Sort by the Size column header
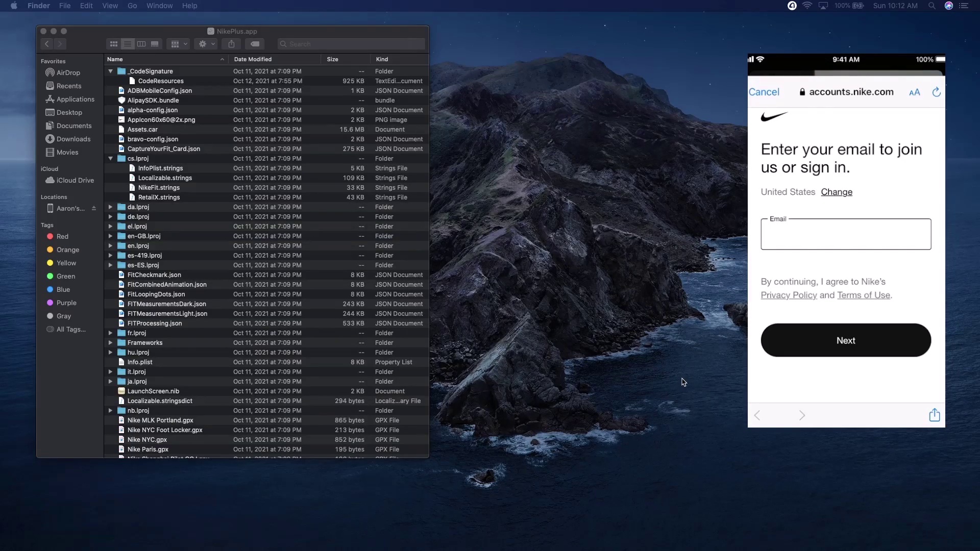The image size is (980, 551). tap(346, 59)
